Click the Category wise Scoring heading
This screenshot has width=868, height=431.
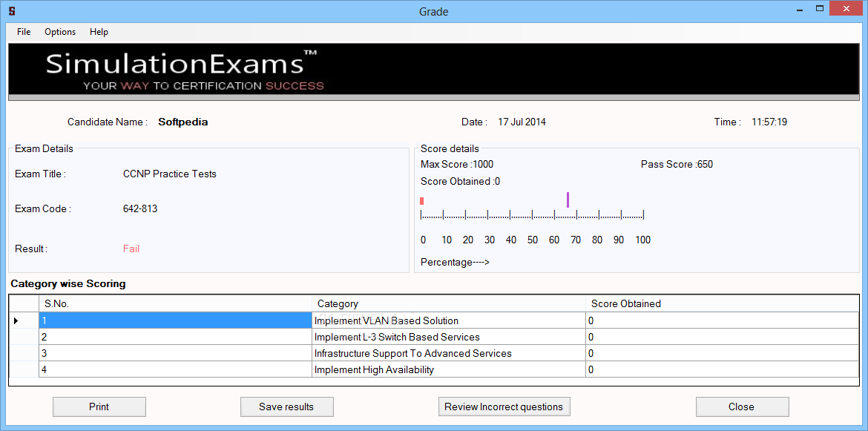pos(68,284)
